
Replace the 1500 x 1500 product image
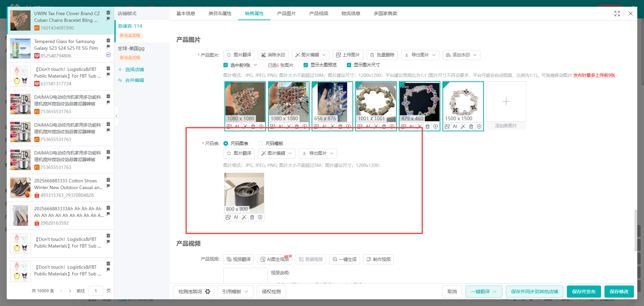(x=447, y=127)
